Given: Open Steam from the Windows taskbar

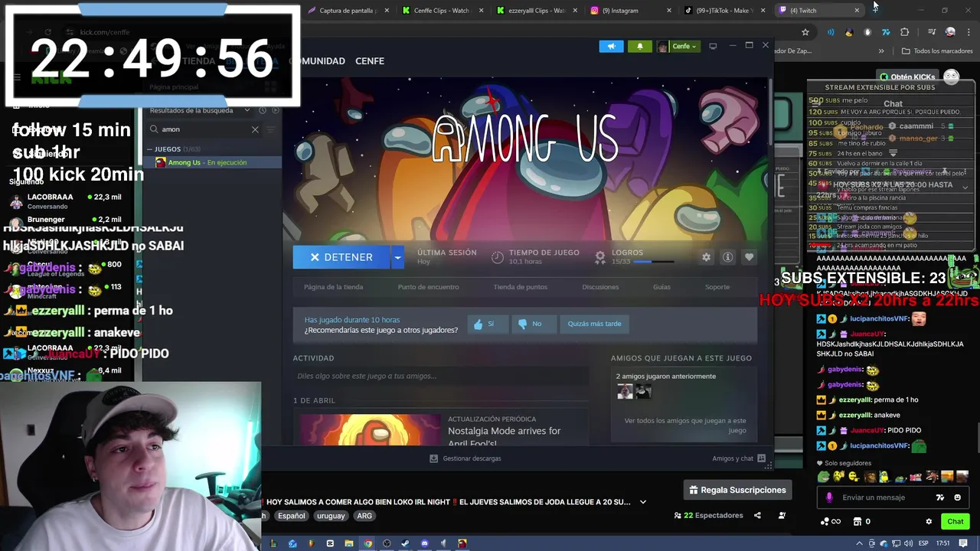Looking at the screenshot, I should (x=405, y=543).
